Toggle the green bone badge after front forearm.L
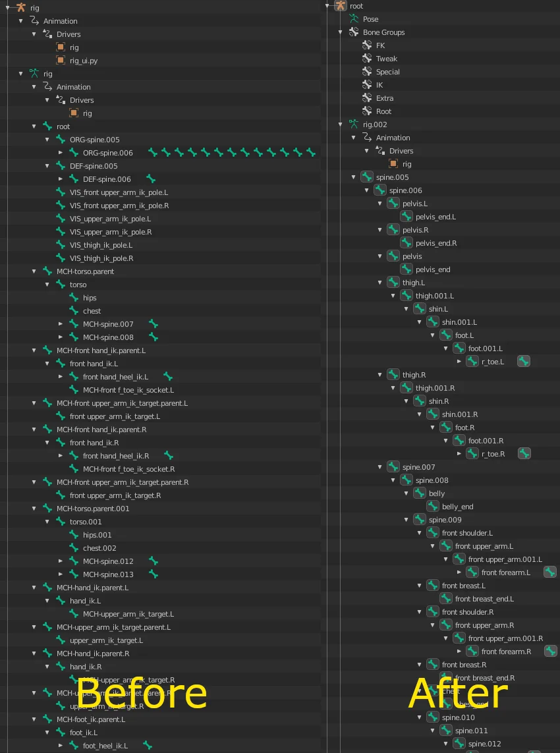 [x=550, y=572]
